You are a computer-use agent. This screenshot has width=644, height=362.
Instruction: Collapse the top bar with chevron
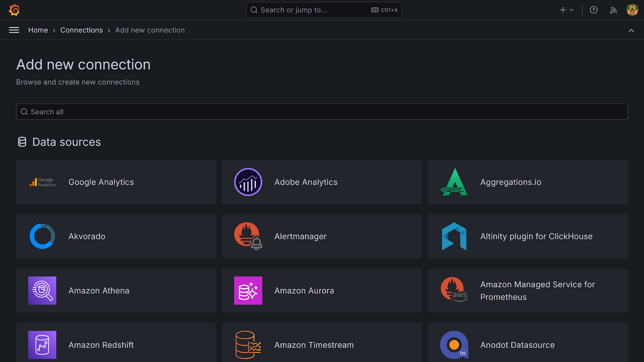631,31
